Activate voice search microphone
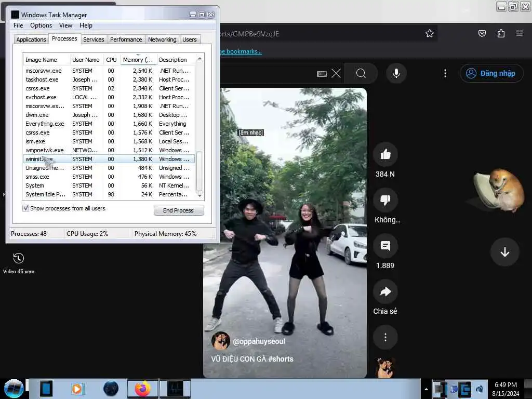Screen dimensions: 532x399 pos(396,73)
